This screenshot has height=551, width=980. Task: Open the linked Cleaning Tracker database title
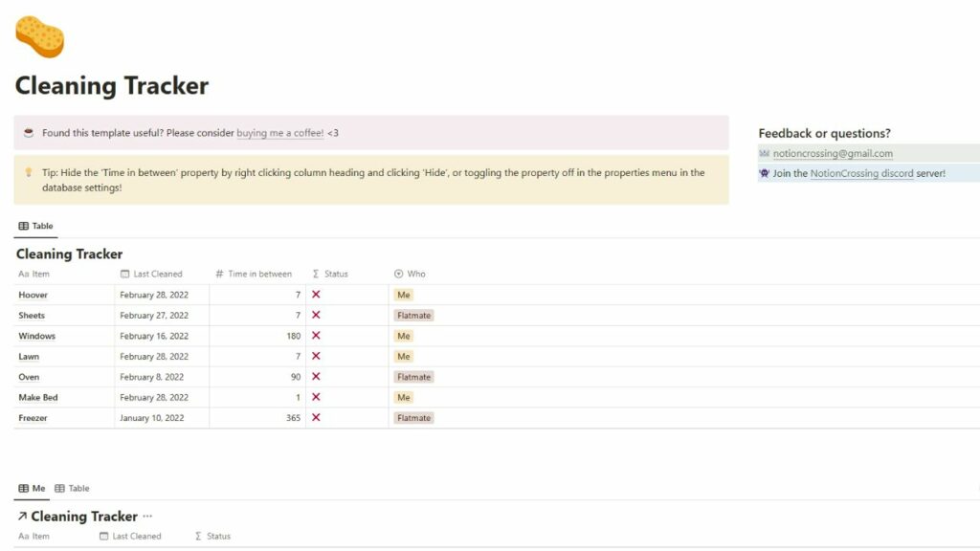pyautogui.click(x=84, y=516)
